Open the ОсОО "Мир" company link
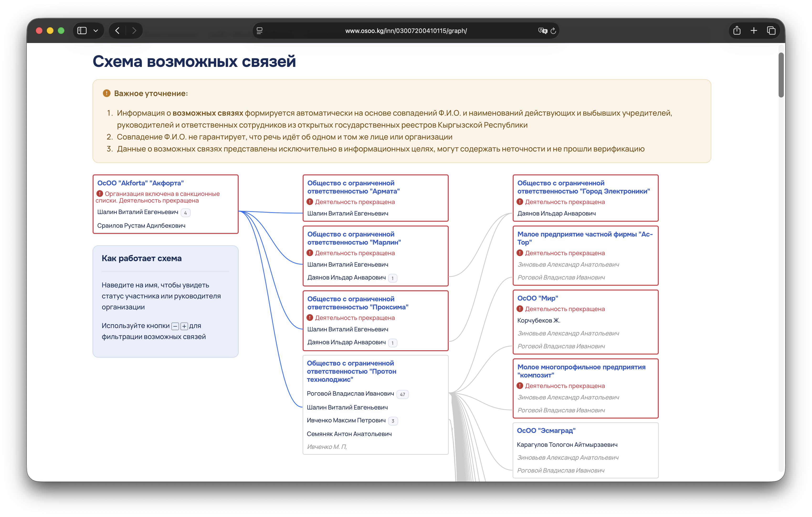 (538, 298)
